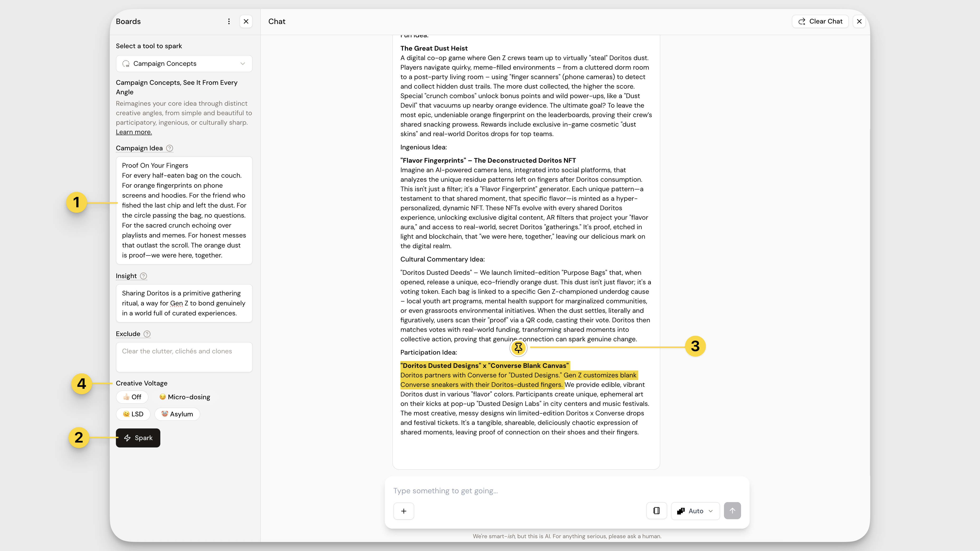Click the Exclude help question icon
Screen dimensions: 980x551
tap(147, 334)
